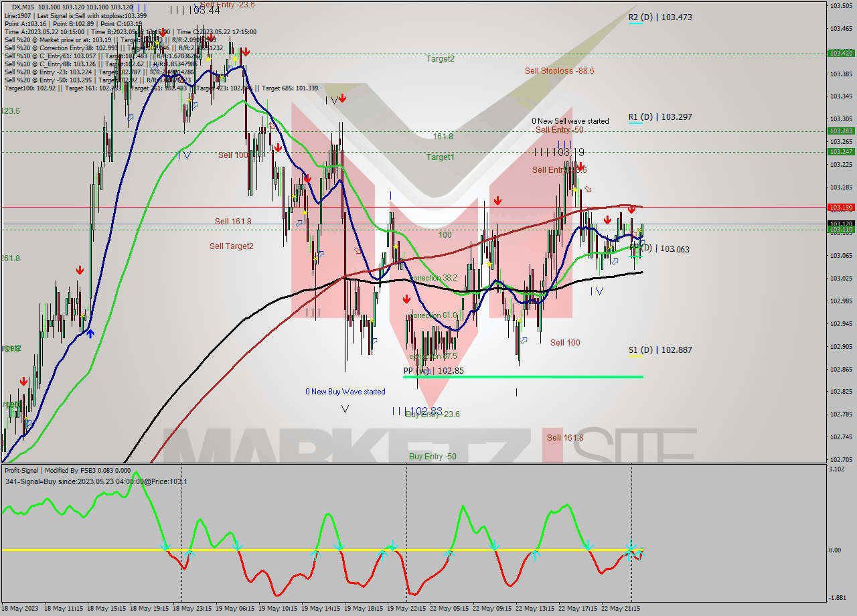The width and height of the screenshot is (857, 616).
Task: Click the green 103.247 price tag on axis
Action: coord(841,152)
